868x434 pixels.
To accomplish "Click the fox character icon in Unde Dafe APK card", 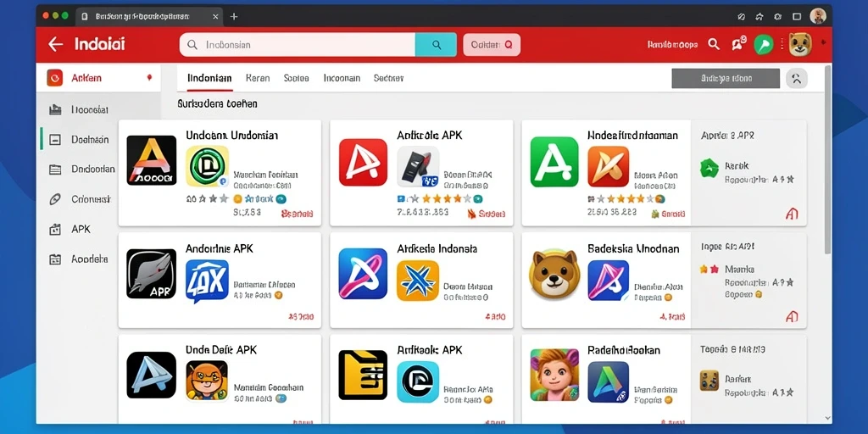I will click(207, 381).
